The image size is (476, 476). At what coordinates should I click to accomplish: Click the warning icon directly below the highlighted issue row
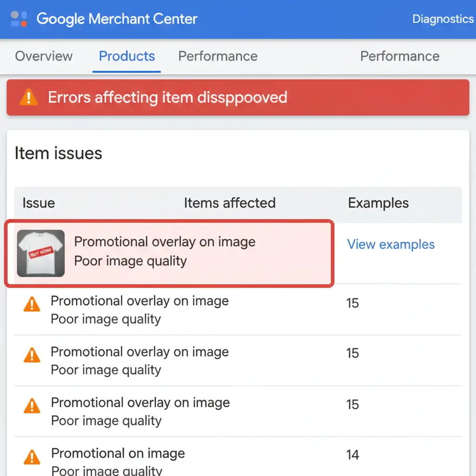32,304
